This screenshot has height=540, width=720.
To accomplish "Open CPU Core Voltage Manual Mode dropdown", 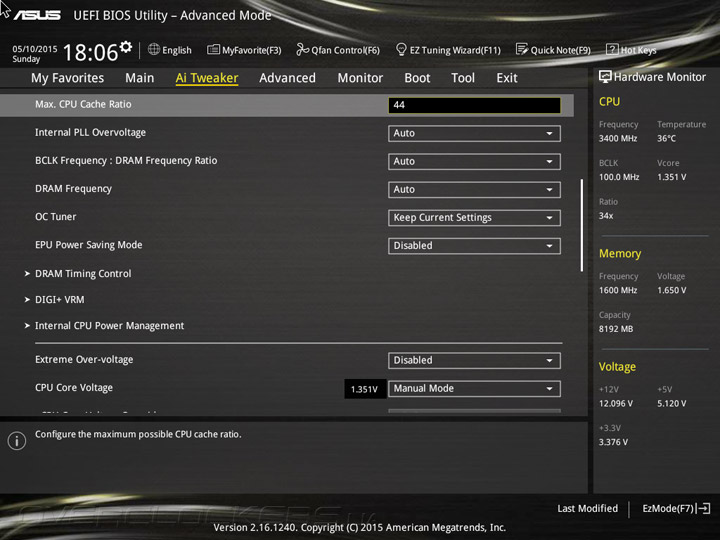I will point(474,388).
